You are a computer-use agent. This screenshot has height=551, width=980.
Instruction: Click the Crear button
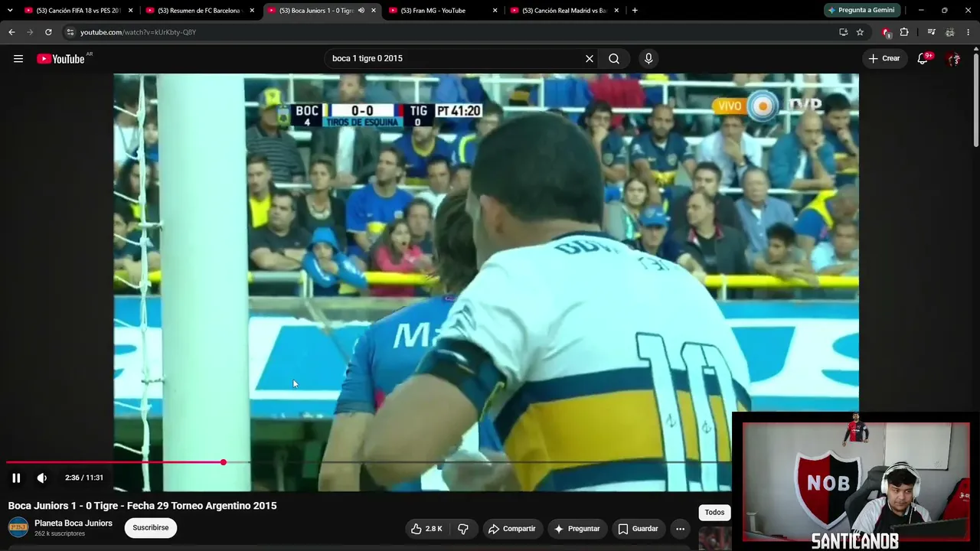coord(884,59)
